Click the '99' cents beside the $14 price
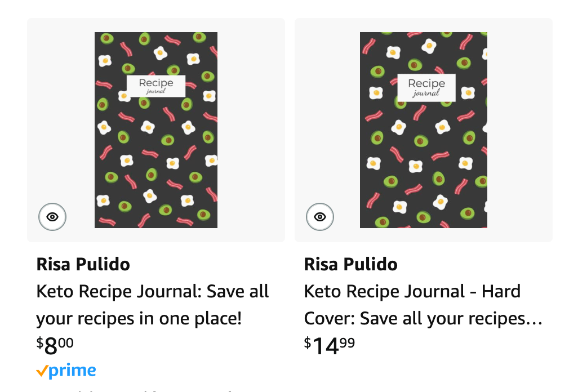Screen dimensions: 578x392 (x=348, y=342)
